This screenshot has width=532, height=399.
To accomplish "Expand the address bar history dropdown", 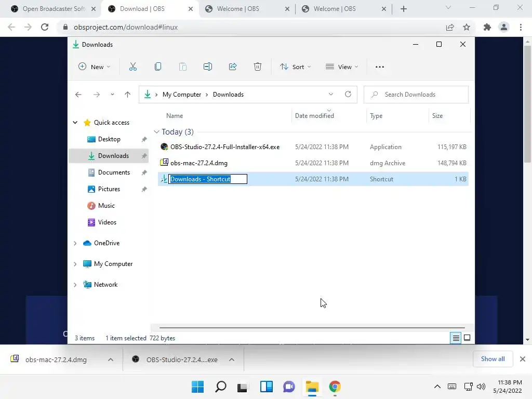I will 331,95.
